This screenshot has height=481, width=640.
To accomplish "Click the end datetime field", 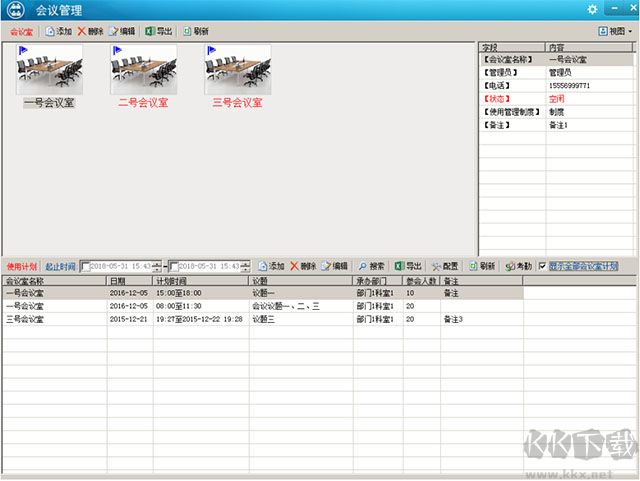I will (209, 267).
